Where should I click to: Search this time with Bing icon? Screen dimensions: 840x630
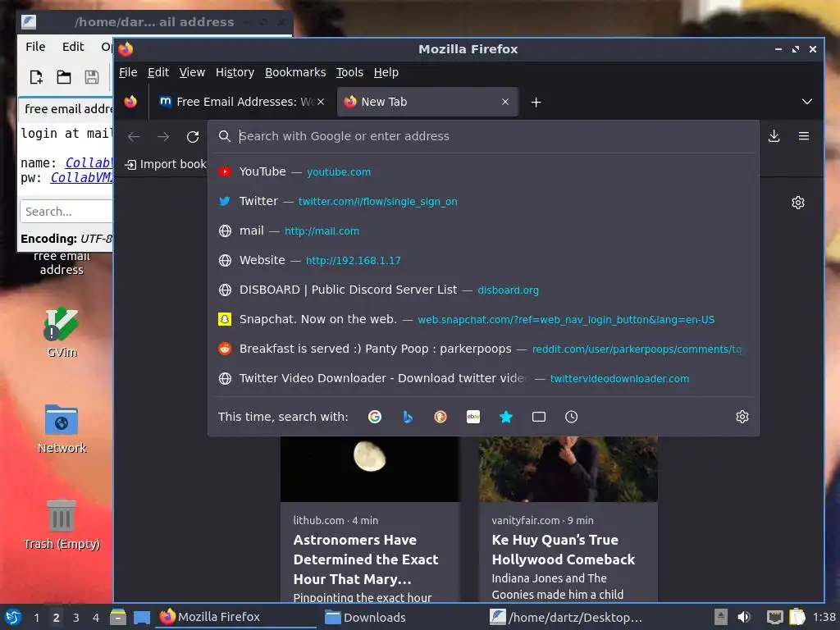click(408, 417)
